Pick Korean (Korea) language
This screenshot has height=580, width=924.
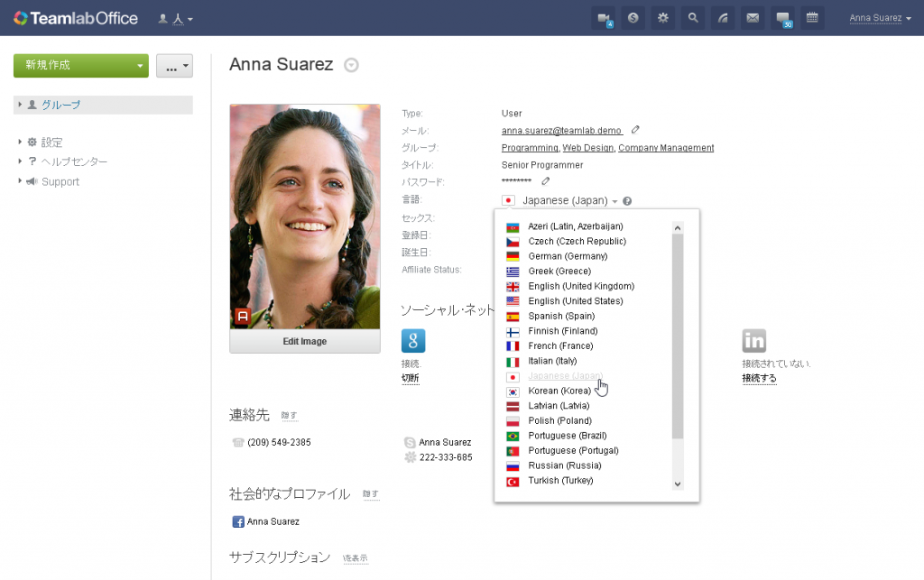pos(559,391)
